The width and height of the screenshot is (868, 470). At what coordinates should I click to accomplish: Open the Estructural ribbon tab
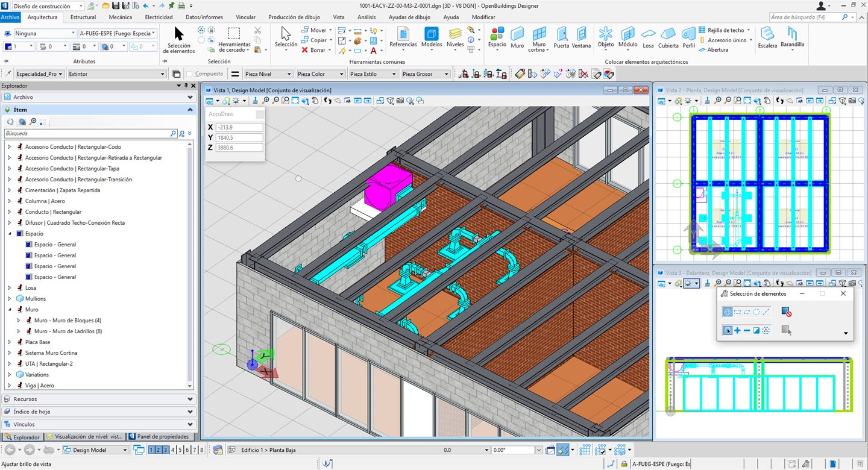[83, 17]
